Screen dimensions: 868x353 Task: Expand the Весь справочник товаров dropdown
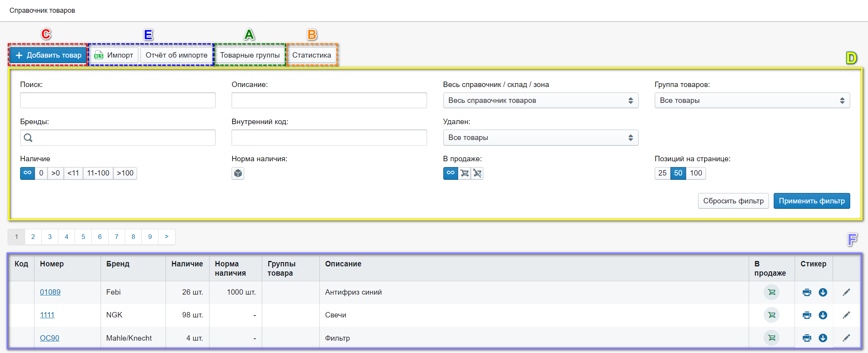[540, 101]
